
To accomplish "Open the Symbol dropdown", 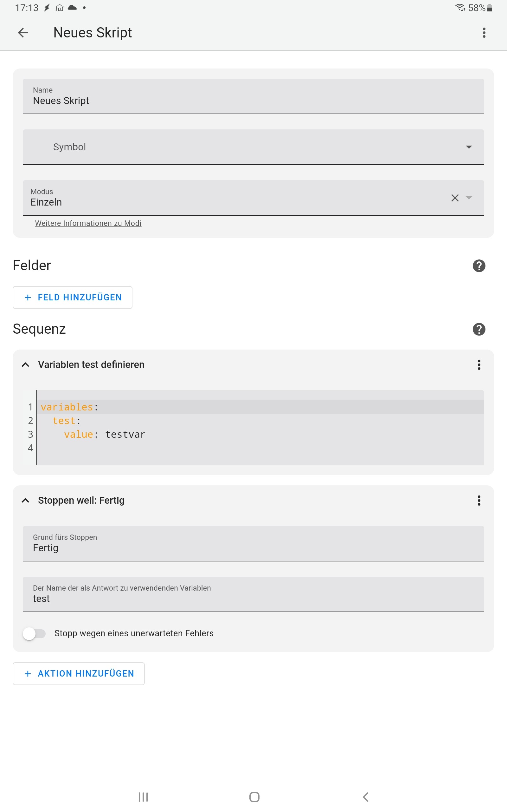I will [x=253, y=147].
